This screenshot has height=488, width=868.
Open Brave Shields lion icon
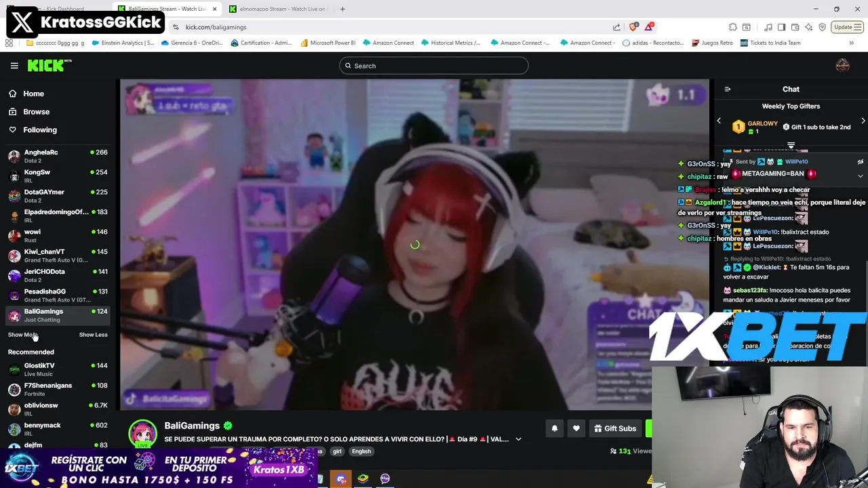coord(633,26)
